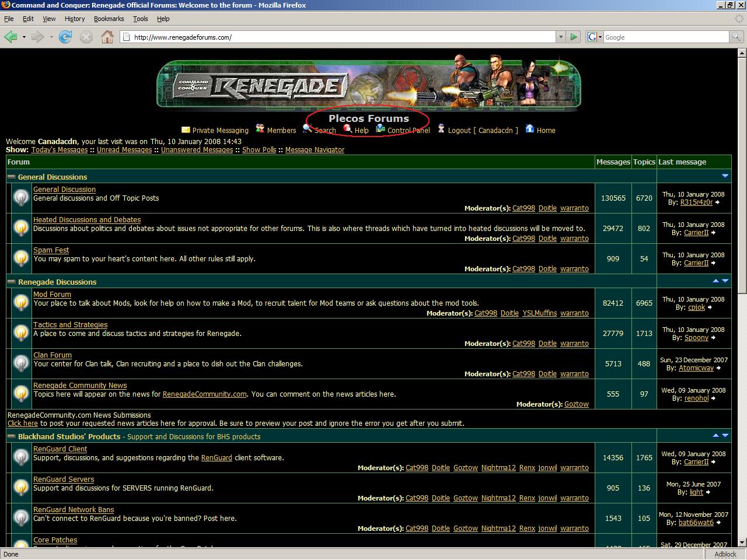The image size is (747, 560).
Task: Click the Home toolbar icon
Action: pyautogui.click(x=107, y=37)
